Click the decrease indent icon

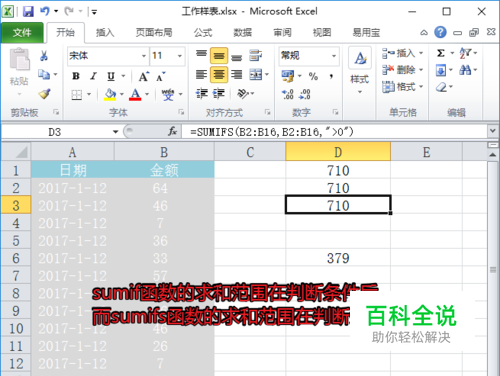click(202, 94)
